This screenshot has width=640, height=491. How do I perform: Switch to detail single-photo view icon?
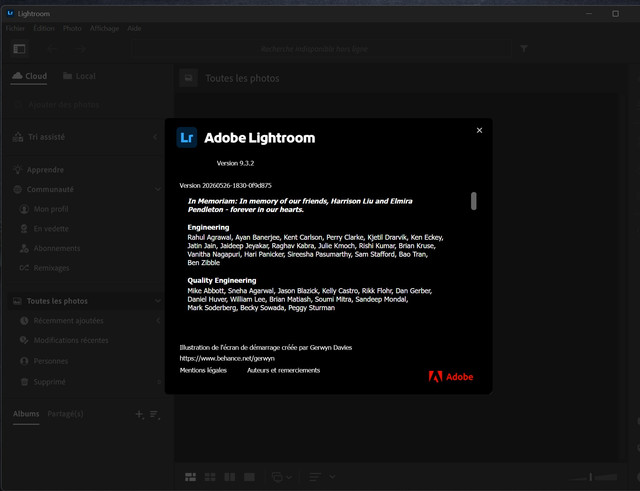click(249, 477)
